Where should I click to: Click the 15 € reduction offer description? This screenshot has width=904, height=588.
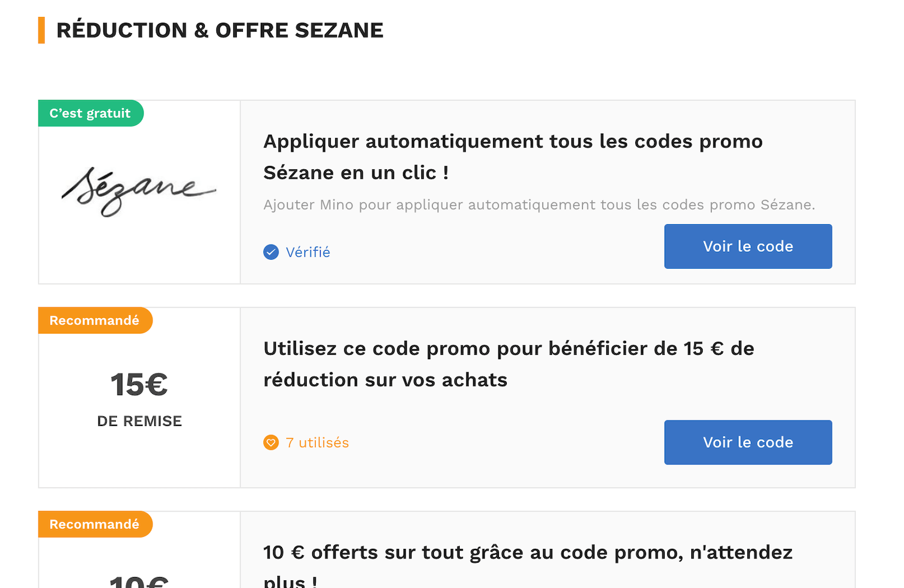(508, 364)
